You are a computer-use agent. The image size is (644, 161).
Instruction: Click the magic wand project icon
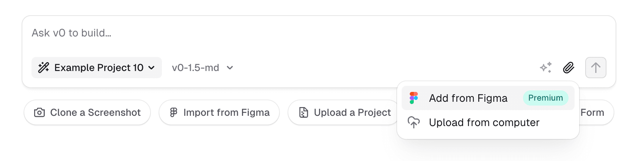coord(44,68)
